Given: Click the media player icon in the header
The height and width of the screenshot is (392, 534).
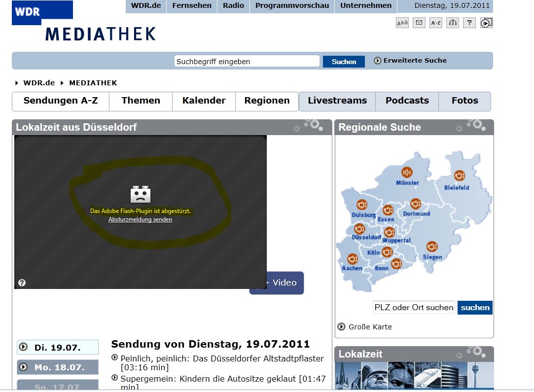Looking at the screenshot, I should coord(486,23).
